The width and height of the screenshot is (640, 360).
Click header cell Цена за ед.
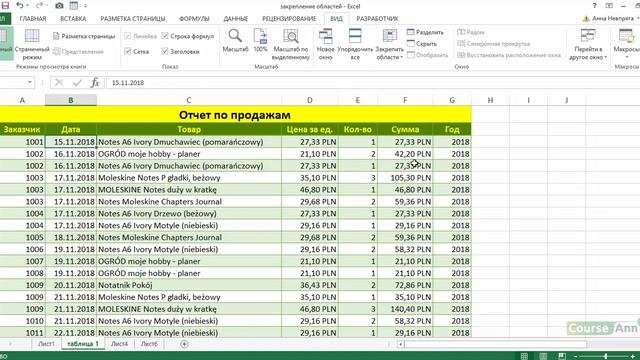click(309, 129)
